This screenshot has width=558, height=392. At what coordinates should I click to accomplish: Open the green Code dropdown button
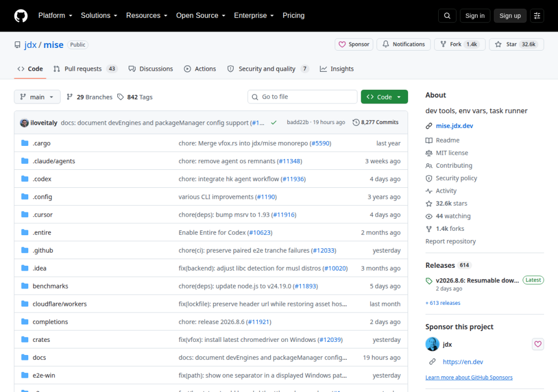point(384,97)
